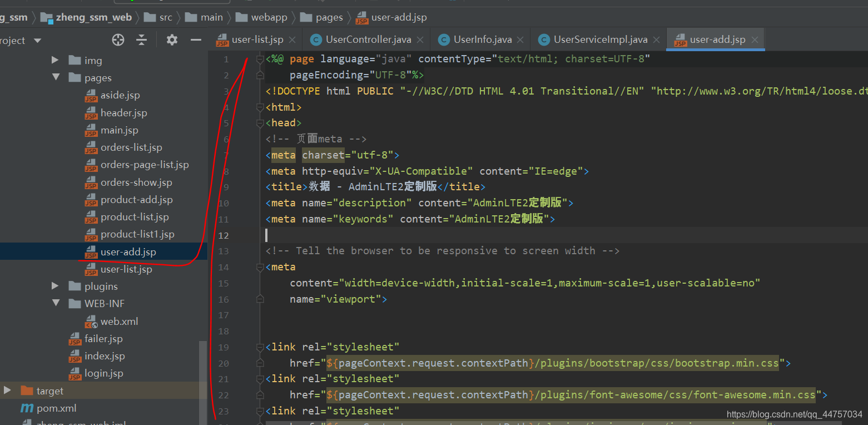The height and width of the screenshot is (425, 868).
Task: Click src breadcrumb segment
Action: (166, 17)
